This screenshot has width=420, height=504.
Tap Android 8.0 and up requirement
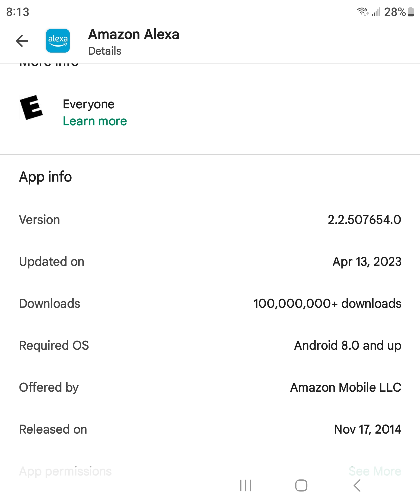pos(347,346)
